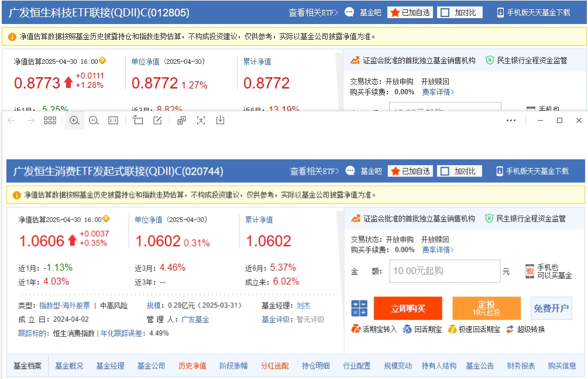Check the 加对比 box in 012805 header
The width and height of the screenshot is (588, 379).
point(445,12)
